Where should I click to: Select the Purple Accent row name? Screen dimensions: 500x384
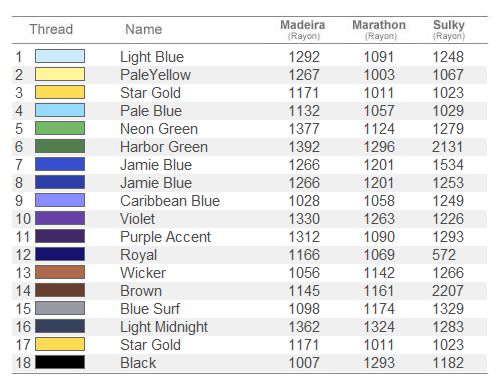point(165,237)
